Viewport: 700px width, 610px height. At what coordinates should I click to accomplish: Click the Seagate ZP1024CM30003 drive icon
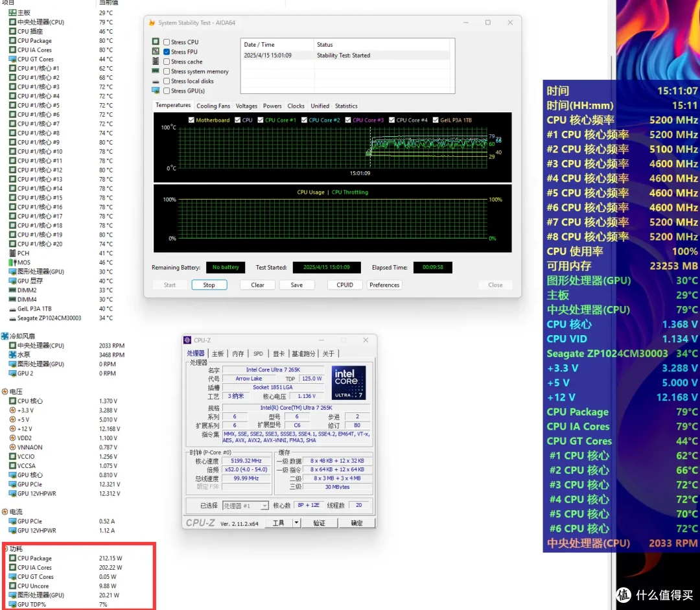pyautogui.click(x=12, y=318)
